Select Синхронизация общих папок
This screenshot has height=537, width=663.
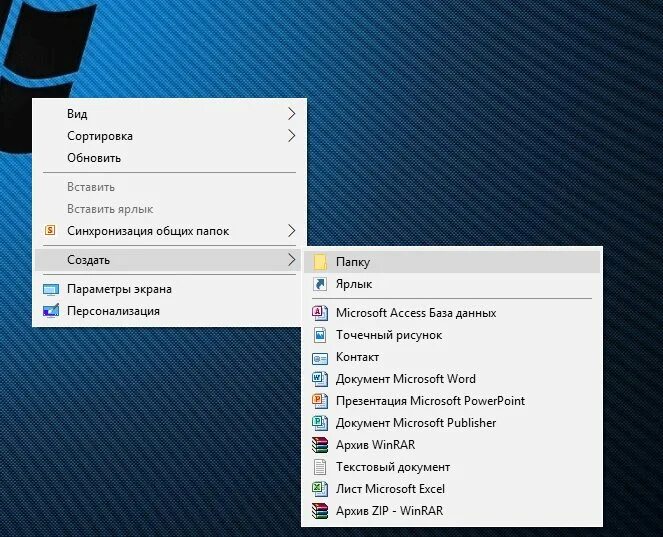click(x=169, y=231)
